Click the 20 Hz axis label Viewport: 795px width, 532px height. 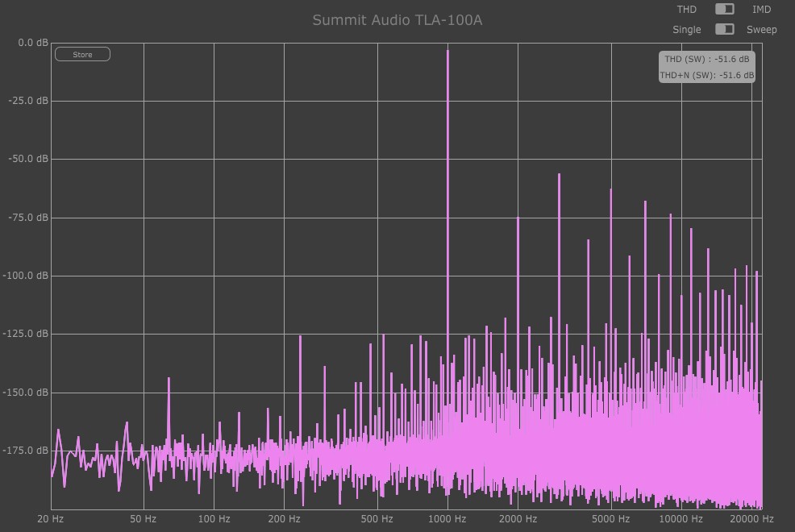tap(51, 519)
